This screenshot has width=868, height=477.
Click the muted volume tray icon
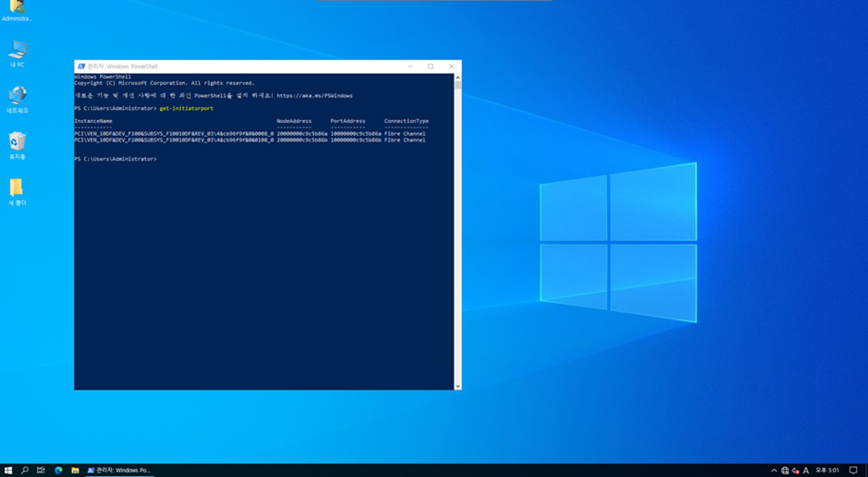pos(796,470)
